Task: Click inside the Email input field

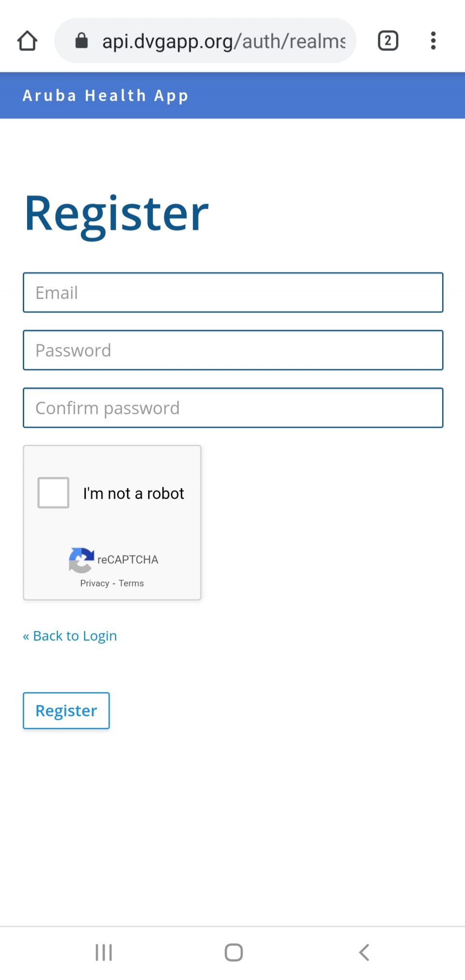Action: pyautogui.click(x=232, y=292)
